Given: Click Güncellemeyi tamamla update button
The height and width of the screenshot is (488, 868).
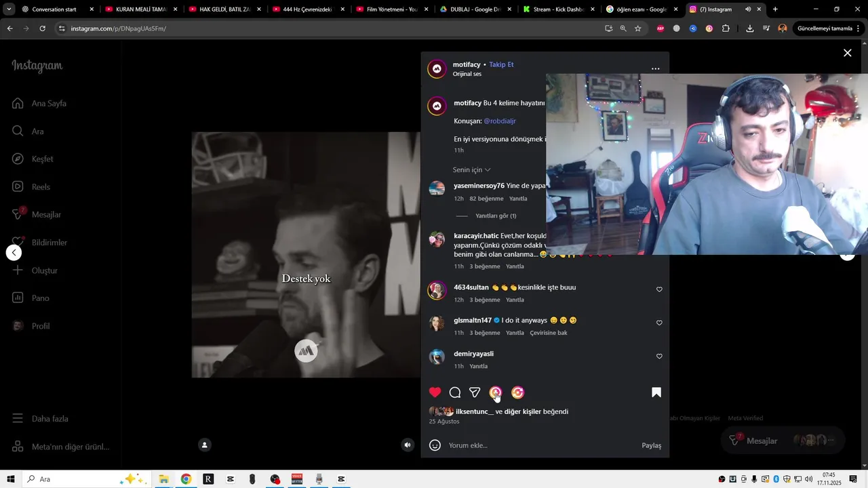Looking at the screenshot, I should (x=829, y=28).
